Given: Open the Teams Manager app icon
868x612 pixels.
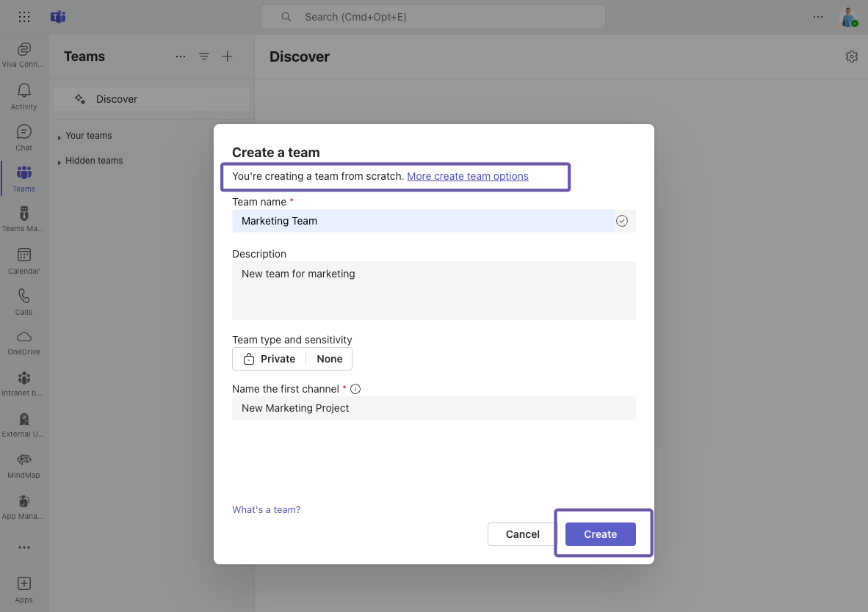Looking at the screenshot, I should click(23, 219).
